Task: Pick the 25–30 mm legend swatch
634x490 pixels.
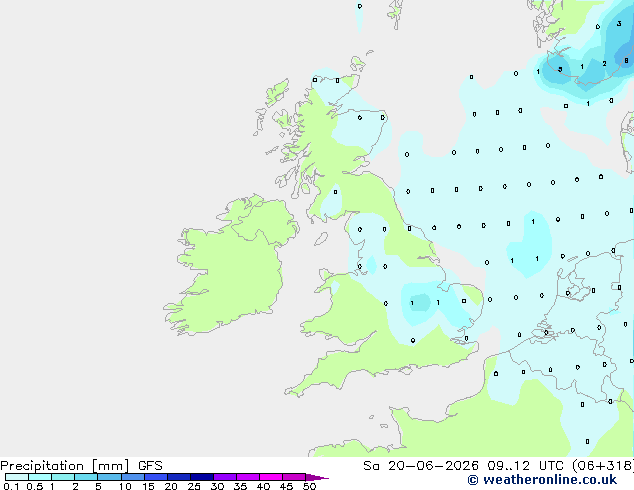Action: pyautogui.click(x=202, y=477)
